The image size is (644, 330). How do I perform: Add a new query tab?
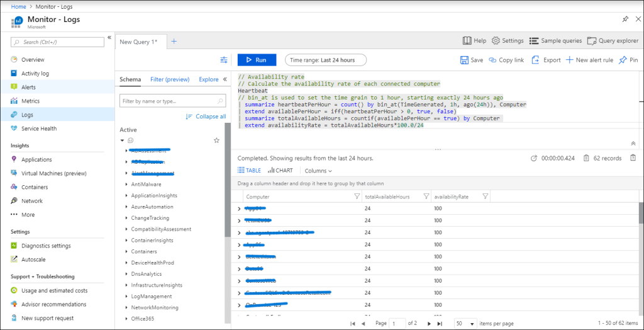pyautogui.click(x=174, y=41)
